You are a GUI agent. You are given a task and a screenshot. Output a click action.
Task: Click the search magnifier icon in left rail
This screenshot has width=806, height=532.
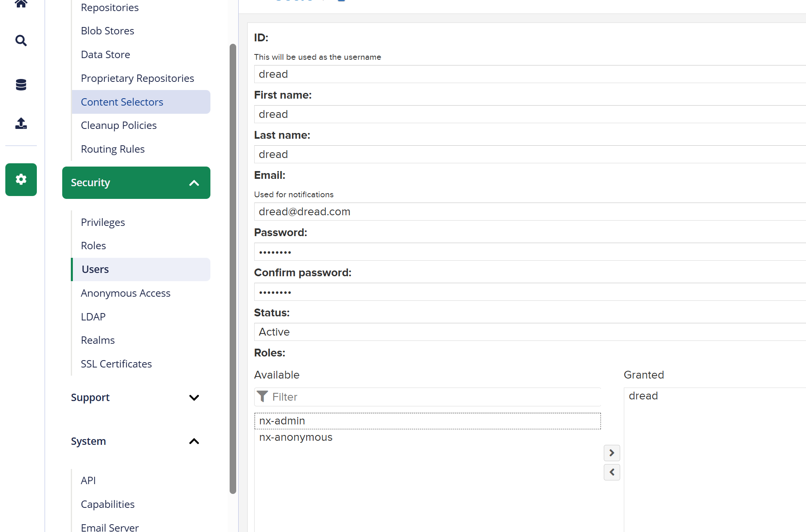(21, 41)
